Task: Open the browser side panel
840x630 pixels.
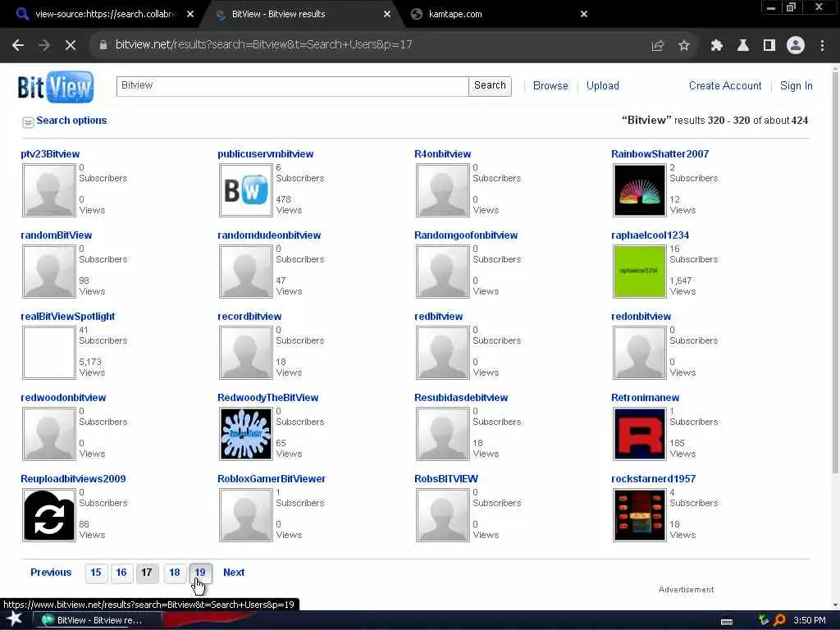Action: pos(769,46)
